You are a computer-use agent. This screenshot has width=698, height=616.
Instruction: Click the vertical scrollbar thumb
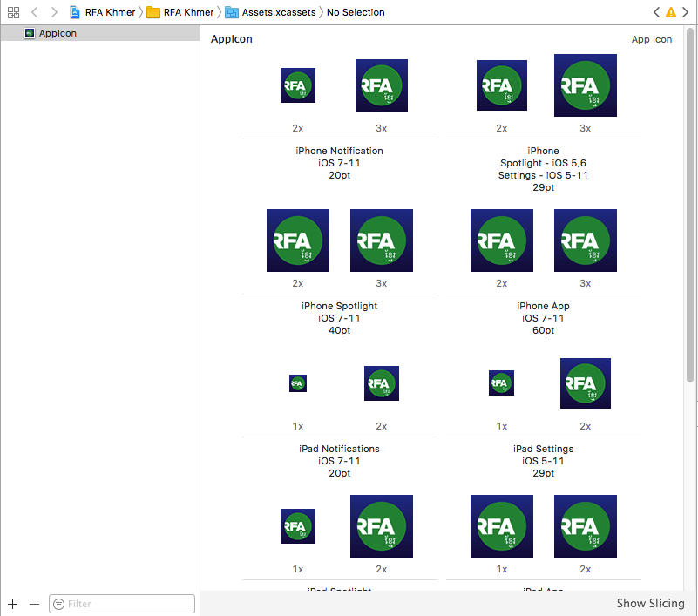coord(690,205)
